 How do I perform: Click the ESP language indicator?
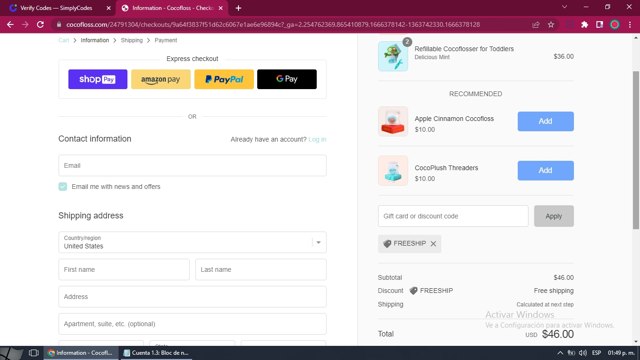[x=596, y=353]
